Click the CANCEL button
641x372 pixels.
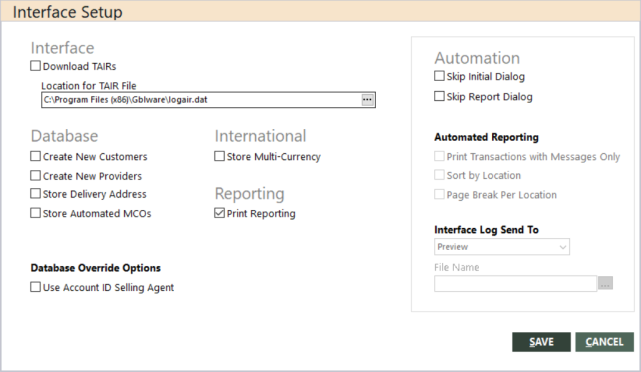[x=605, y=342]
